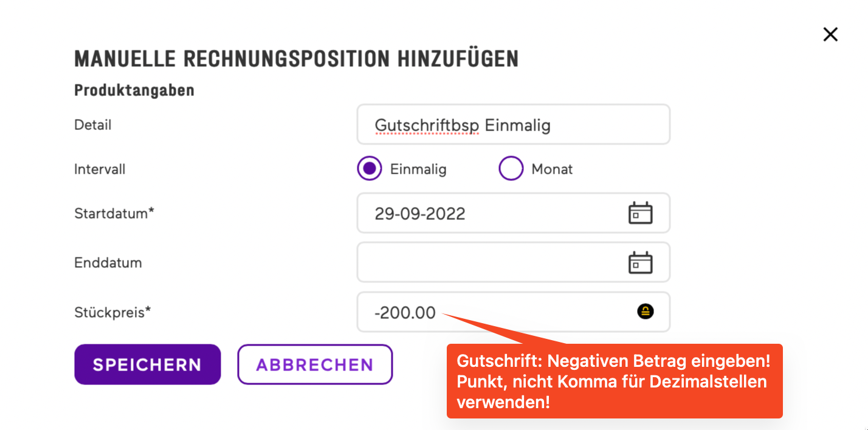Viewport: 868px width, 430px height.
Task: Click into the empty Enddatum field
Action: click(x=486, y=263)
